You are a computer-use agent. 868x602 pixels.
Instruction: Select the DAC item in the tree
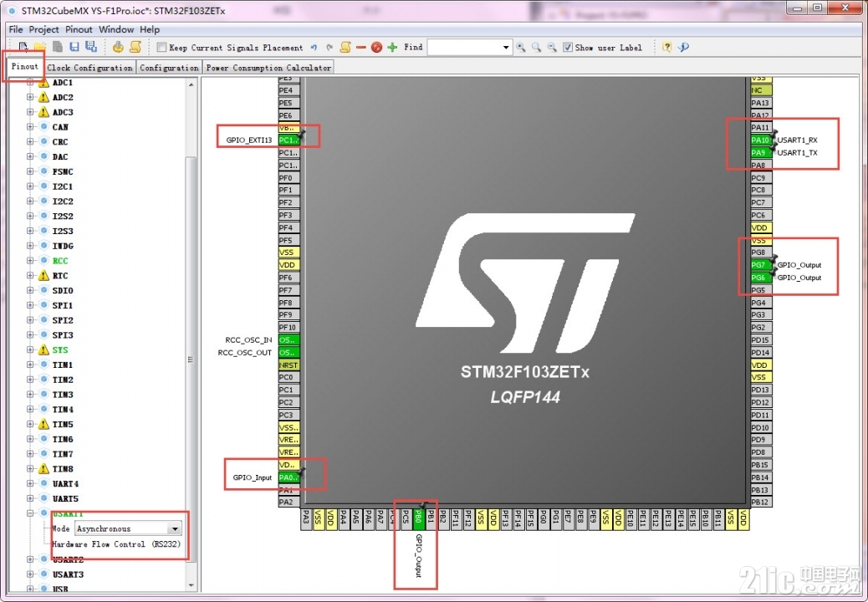pos(59,156)
